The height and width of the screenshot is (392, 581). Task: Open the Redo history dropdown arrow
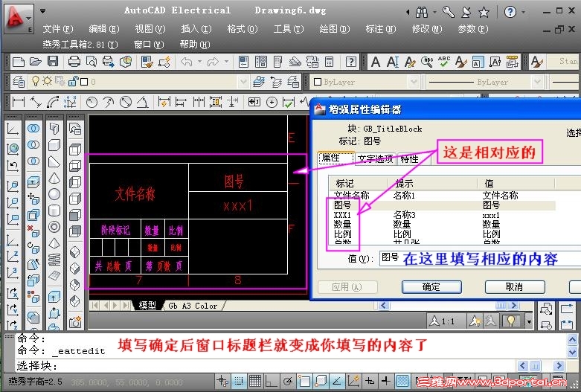tap(226, 62)
